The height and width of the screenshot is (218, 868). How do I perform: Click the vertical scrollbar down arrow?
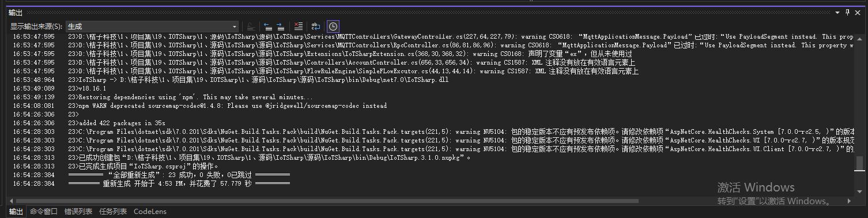click(859, 192)
